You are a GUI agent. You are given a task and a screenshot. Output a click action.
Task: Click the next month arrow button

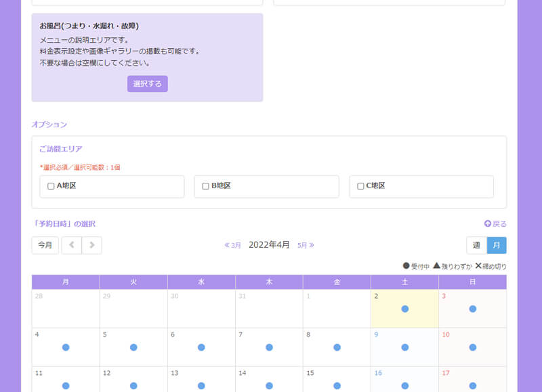tap(92, 245)
